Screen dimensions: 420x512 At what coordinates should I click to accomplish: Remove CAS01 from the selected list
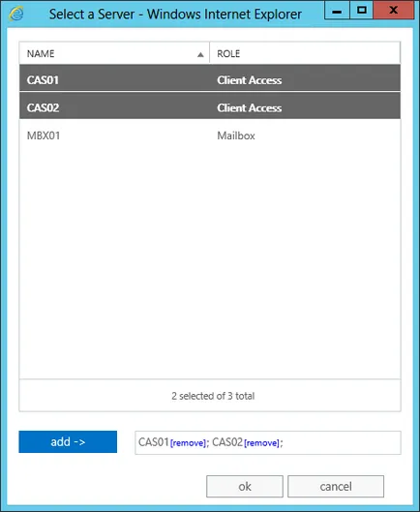pos(188,443)
